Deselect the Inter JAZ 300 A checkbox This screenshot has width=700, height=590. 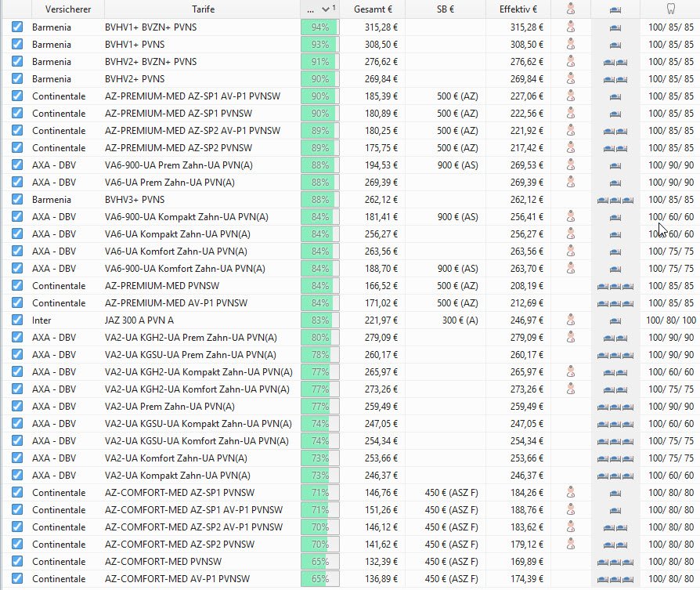(17, 320)
